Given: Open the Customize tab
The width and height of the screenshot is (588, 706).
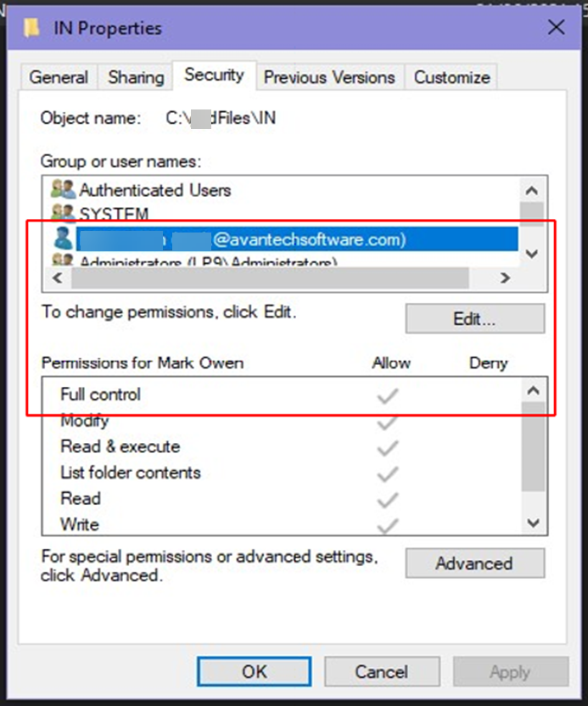Looking at the screenshot, I should click(451, 77).
